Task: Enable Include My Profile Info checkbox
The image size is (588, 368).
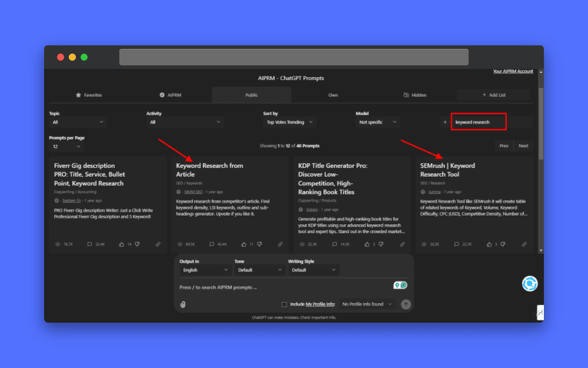Action: [284, 304]
